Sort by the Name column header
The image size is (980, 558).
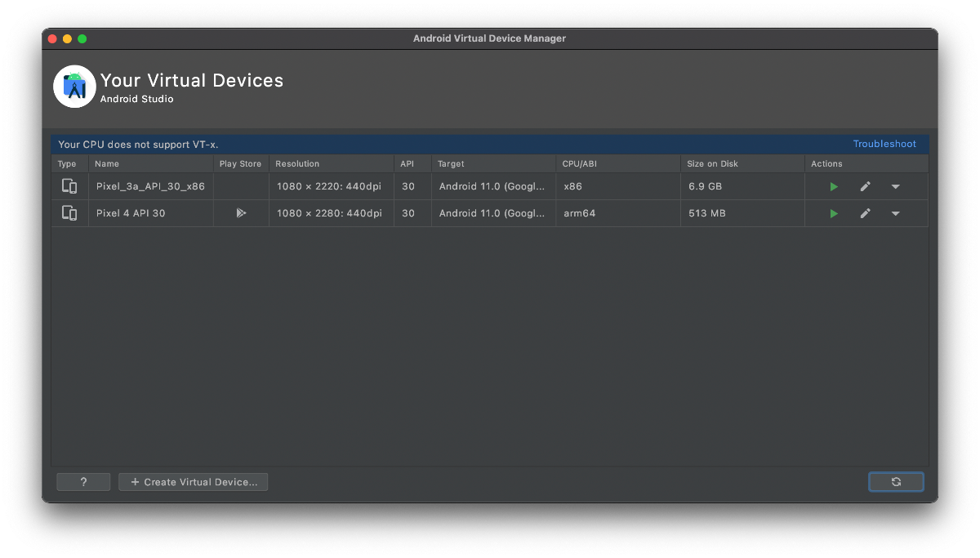pos(150,163)
